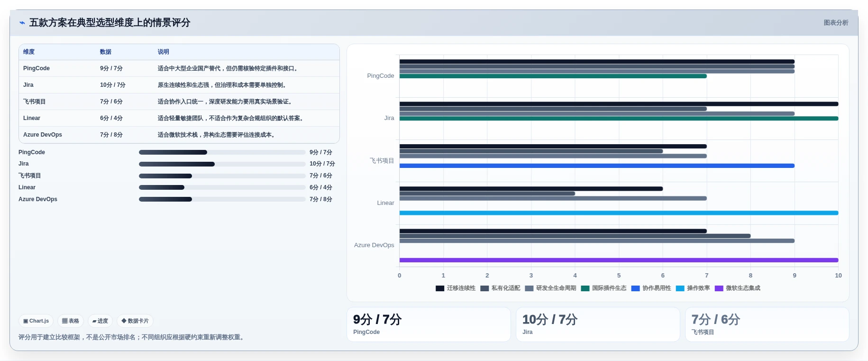868x361 pixels.
Task: Toggle the 国际插件生态 legend item
Action: pos(603,288)
